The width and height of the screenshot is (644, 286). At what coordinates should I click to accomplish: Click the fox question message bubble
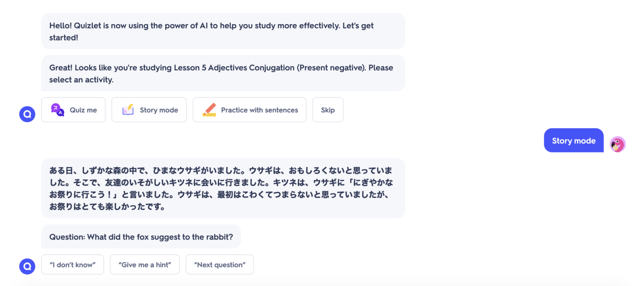click(x=141, y=236)
